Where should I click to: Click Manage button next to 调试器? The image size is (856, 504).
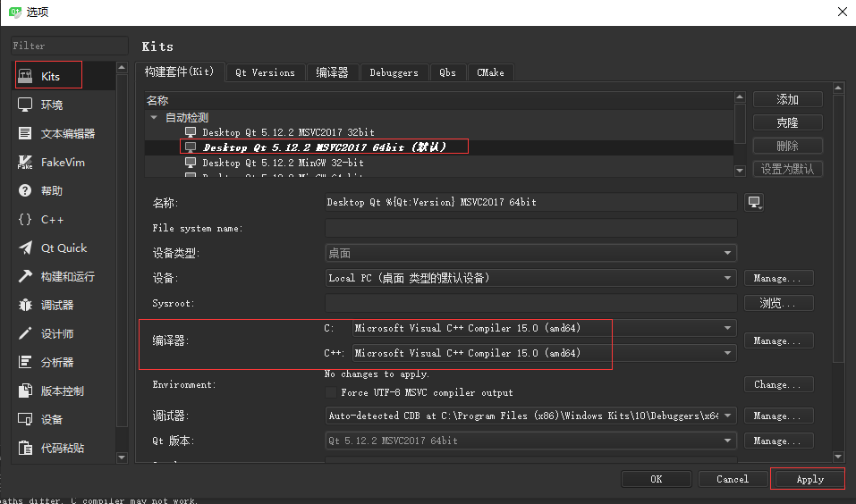tap(778, 416)
